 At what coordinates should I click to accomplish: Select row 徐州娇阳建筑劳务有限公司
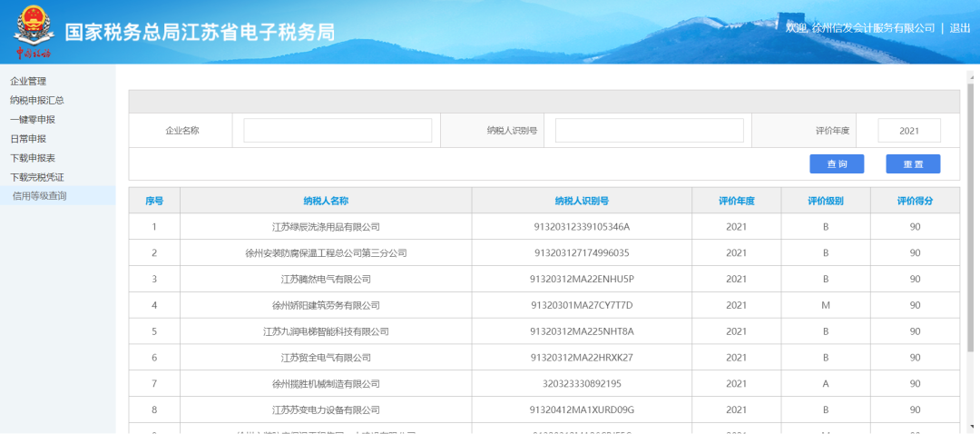tap(544, 305)
